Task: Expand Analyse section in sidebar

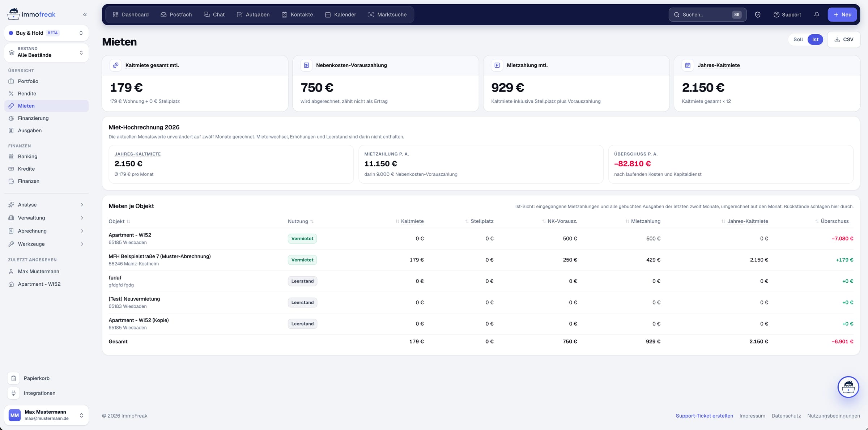Action: click(x=46, y=205)
